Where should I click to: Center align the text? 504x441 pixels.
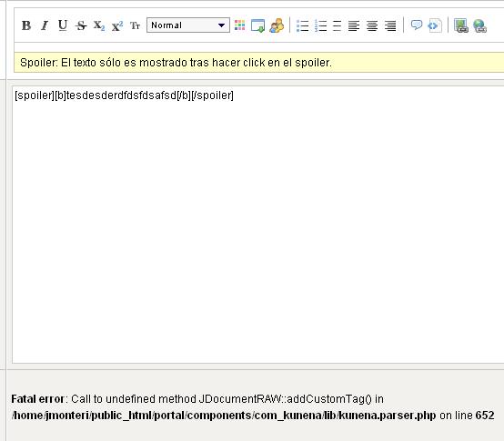(x=372, y=25)
